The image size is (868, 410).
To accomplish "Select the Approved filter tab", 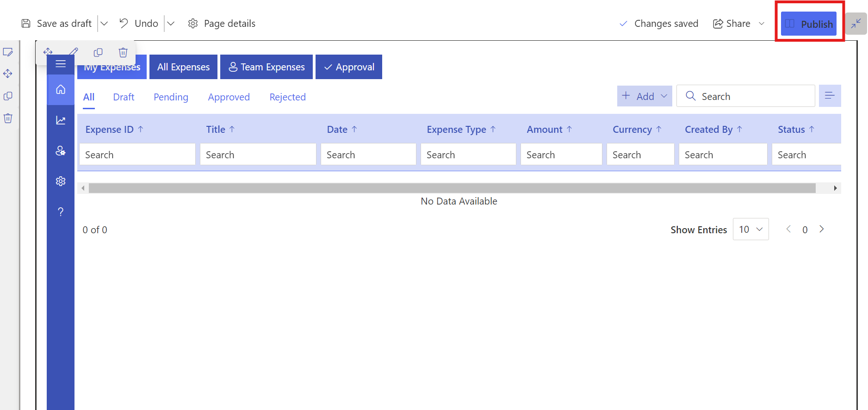I will tap(229, 97).
